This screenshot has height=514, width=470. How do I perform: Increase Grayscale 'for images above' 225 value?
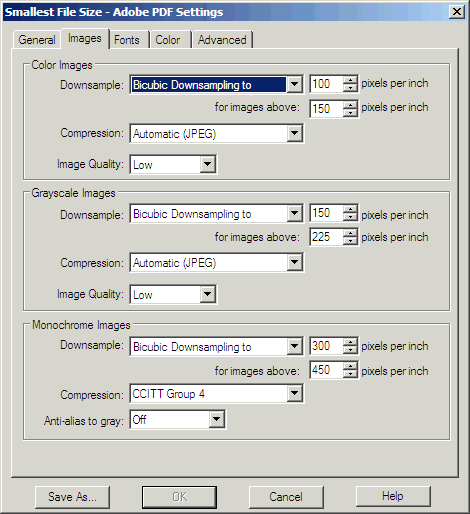pos(350,233)
